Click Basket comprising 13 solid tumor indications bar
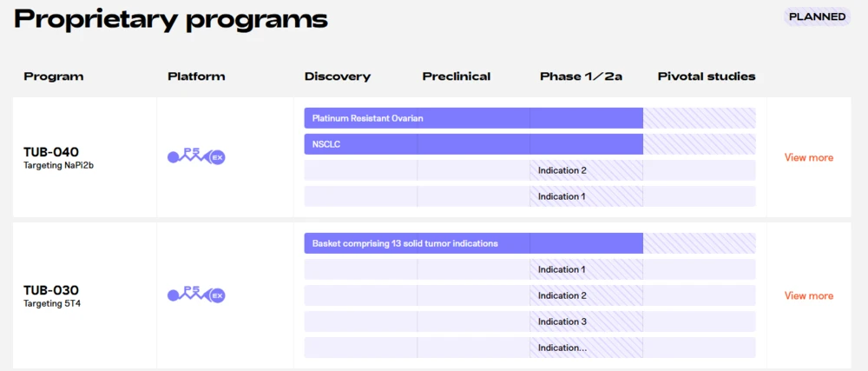Image resolution: width=868 pixels, height=371 pixels. click(x=473, y=243)
